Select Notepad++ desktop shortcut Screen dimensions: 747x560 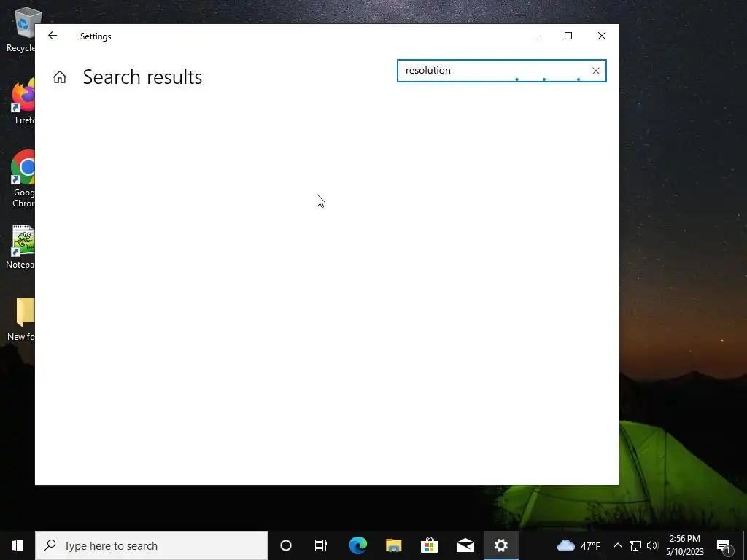21,246
